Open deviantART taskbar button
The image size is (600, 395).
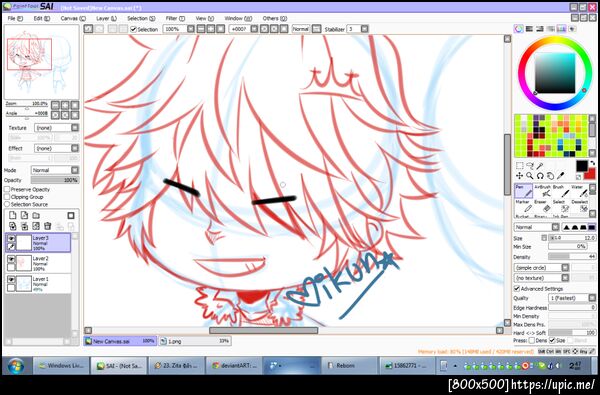click(x=234, y=366)
